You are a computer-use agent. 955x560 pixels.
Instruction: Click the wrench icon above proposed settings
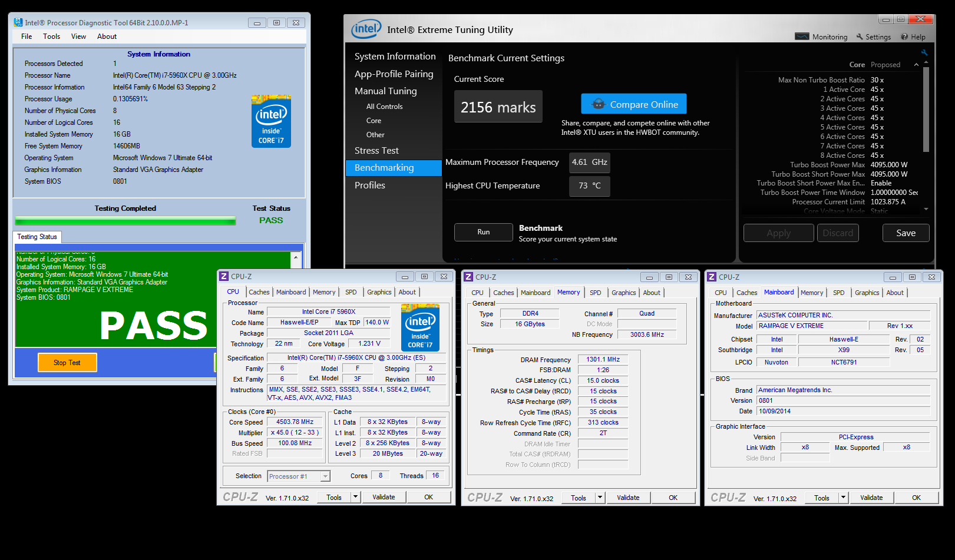pos(924,52)
